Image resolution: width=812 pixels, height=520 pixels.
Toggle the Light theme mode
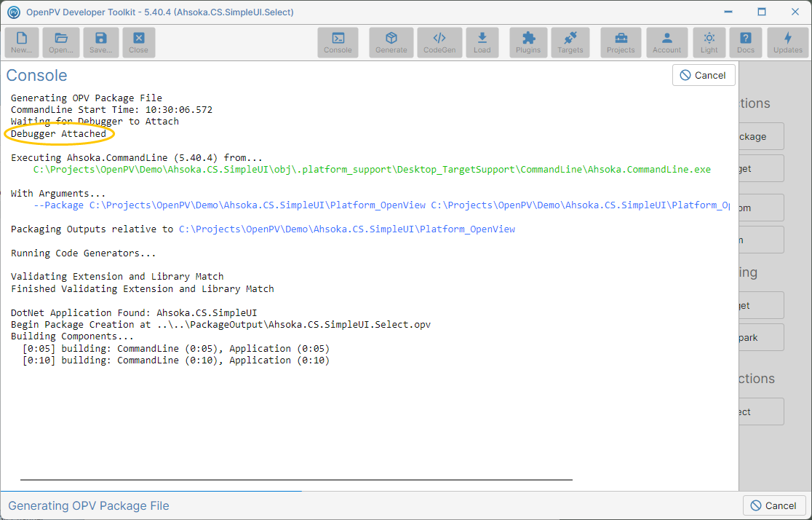click(709, 42)
